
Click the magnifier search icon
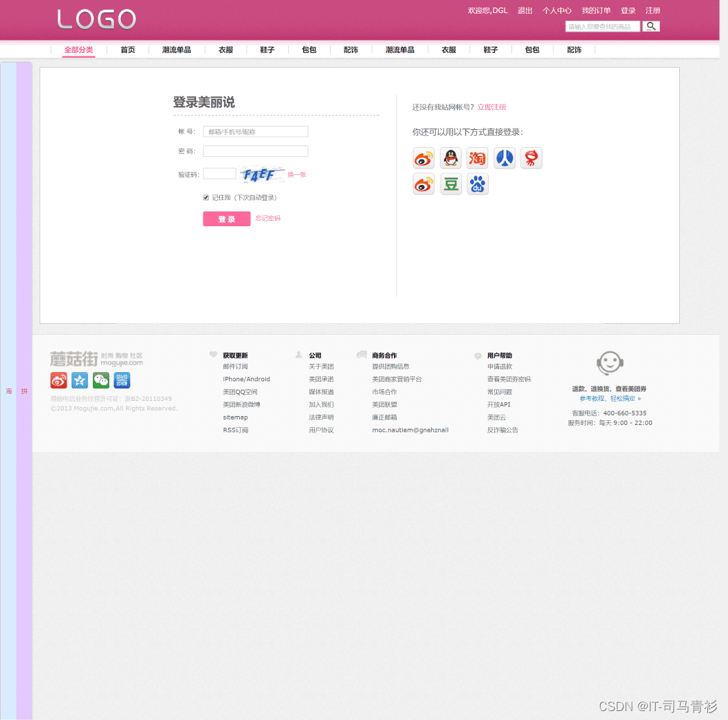pyautogui.click(x=650, y=26)
